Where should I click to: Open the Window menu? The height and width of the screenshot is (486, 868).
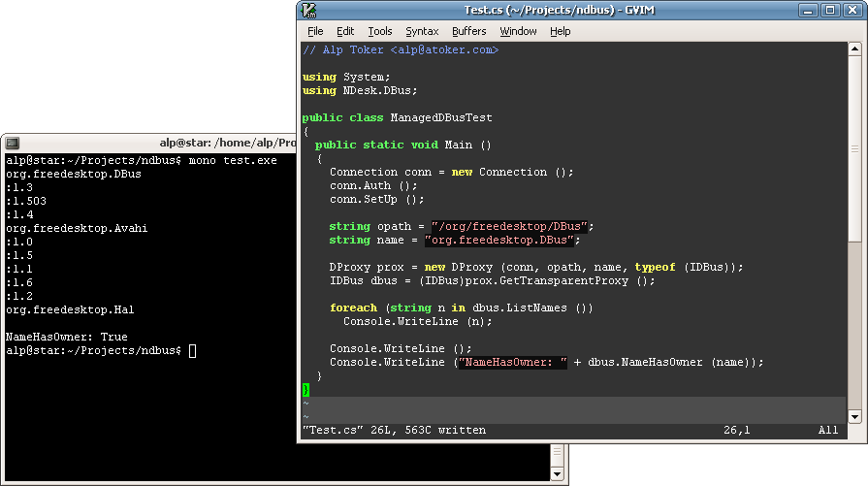(518, 31)
